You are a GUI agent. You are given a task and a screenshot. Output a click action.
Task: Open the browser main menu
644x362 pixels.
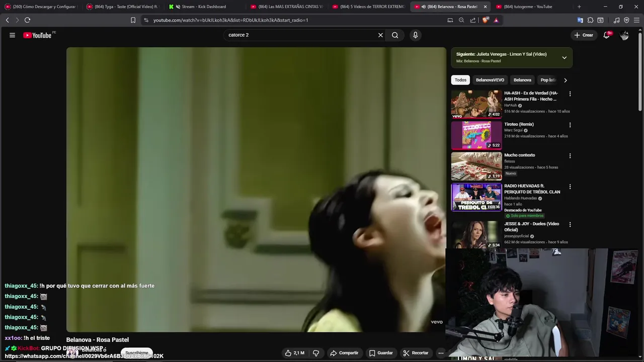[636, 20]
